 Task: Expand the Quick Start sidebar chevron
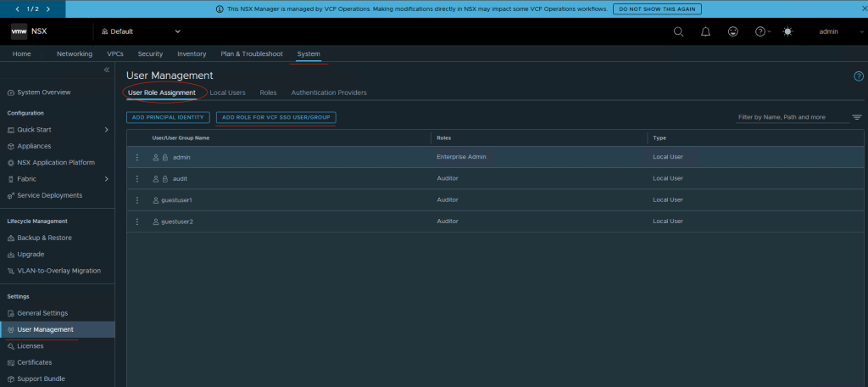[106, 130]
